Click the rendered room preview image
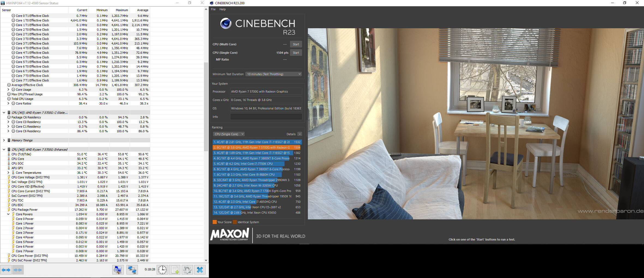Viewport: 644px width, 278px height. click(476, 124)
